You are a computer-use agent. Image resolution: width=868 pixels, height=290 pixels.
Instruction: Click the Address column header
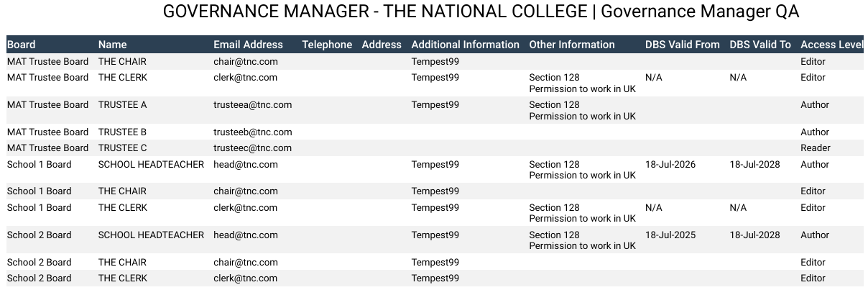382,45
